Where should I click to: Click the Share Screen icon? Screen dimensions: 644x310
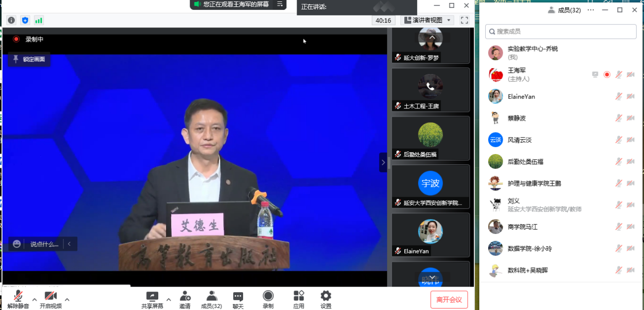152,300
